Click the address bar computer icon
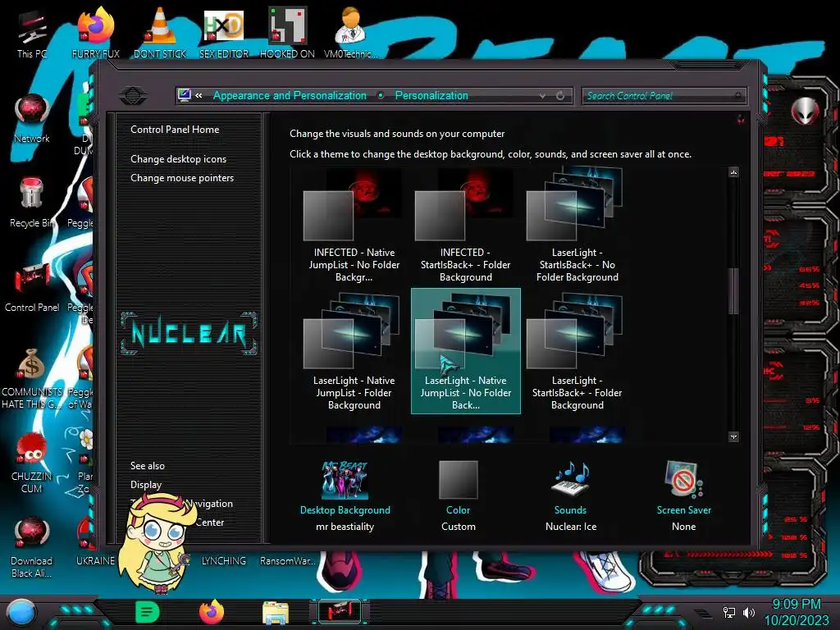Screen dimensions: 840x630 coord(185,95)
